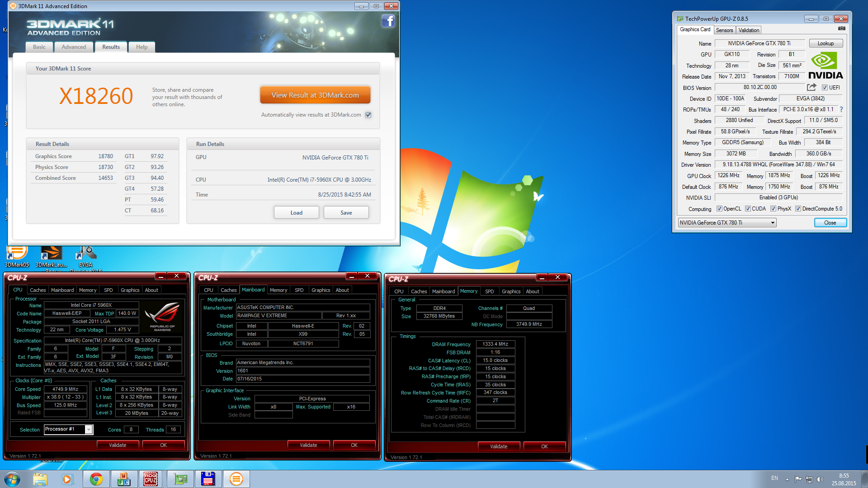Click GPU Clock 1226 MHz field
The image size is (868, 488).
tap(728, 175)
